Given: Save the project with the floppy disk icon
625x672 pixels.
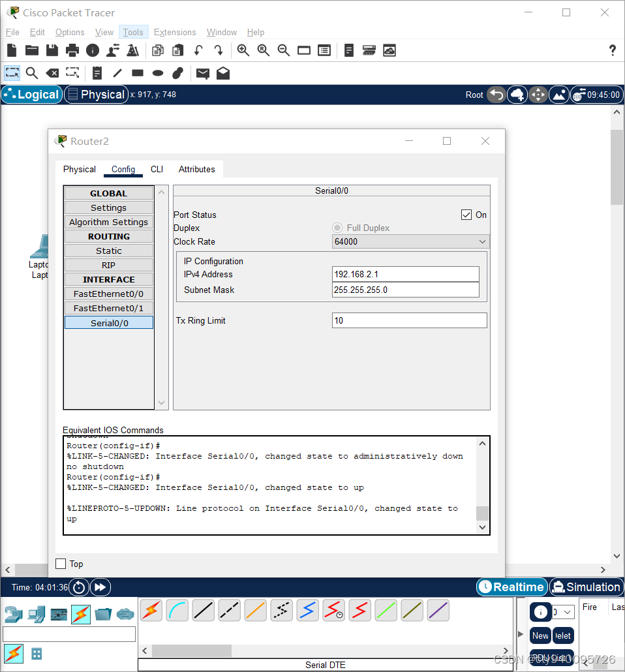Looking at the screenshot, I should pyautogui.click(x=52, y=51).
